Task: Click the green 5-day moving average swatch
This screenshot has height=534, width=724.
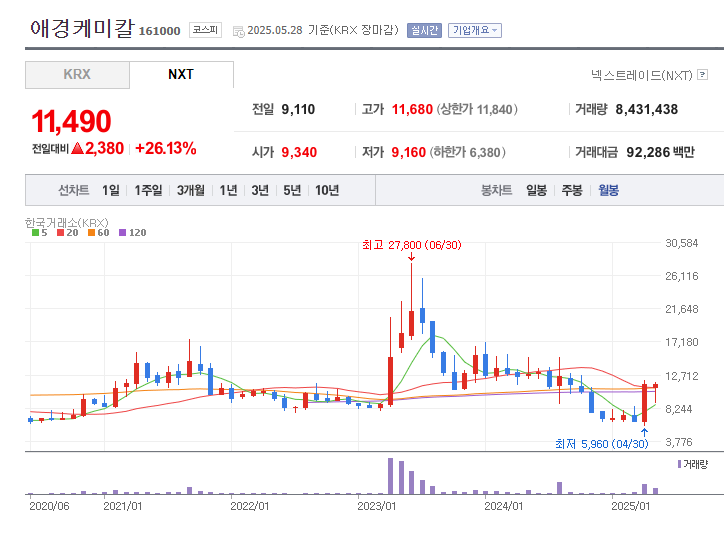Action: 35,233
